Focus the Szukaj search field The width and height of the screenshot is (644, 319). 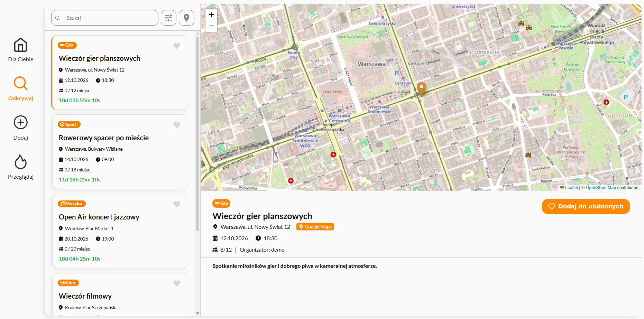(105, 18)
